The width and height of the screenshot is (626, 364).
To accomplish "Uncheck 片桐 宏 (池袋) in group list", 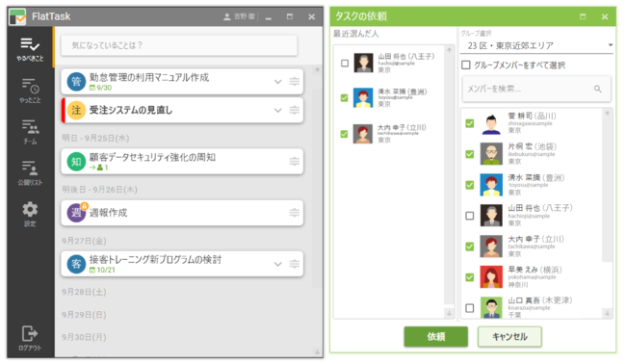I will tap(470, 154).
